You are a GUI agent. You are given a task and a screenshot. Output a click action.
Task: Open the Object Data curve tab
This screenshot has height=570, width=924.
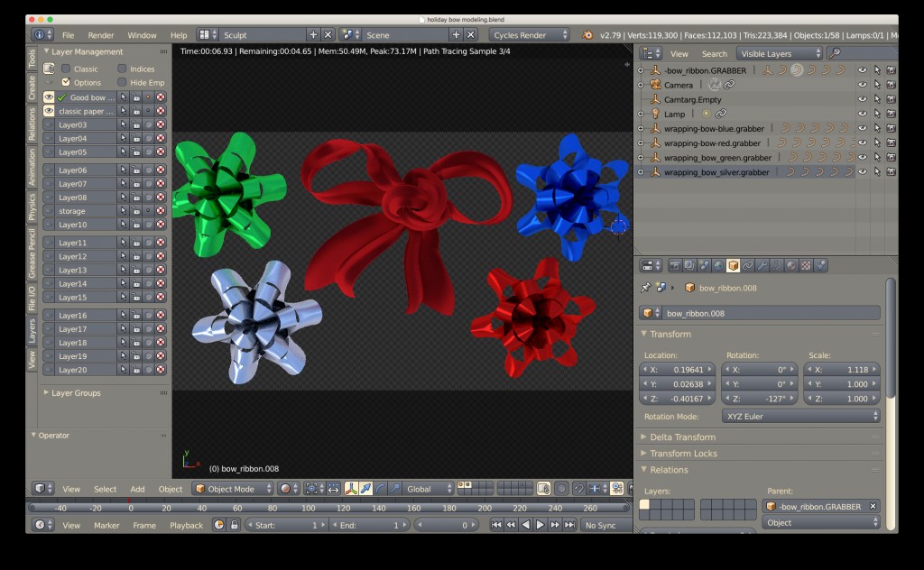(777, 265)
